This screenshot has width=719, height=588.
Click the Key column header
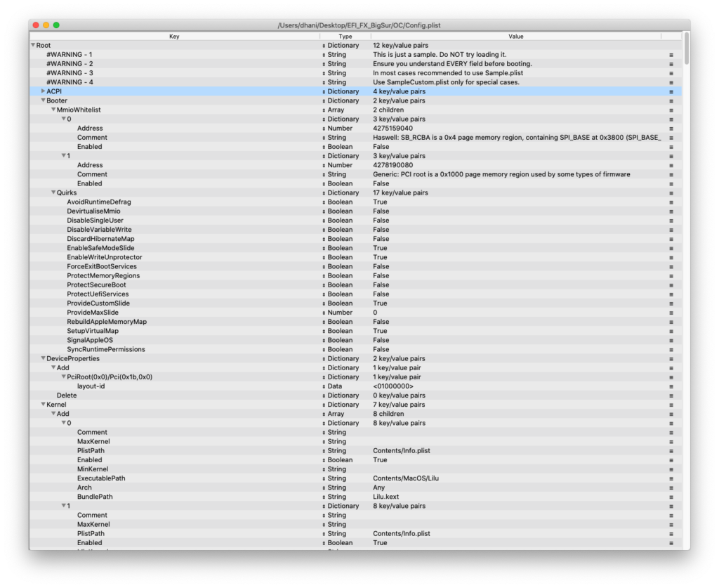(x=174, y=37)
